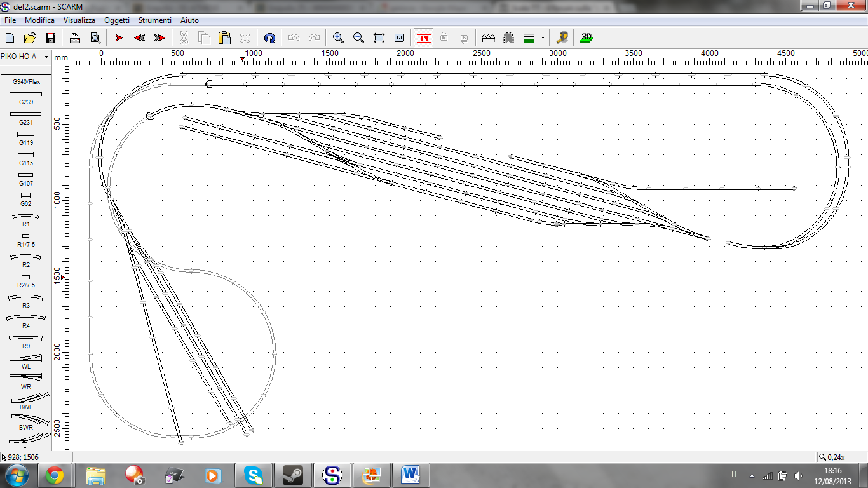Open Google Chrome from the taskbar

pyautogui.click(x=54, y=475)
